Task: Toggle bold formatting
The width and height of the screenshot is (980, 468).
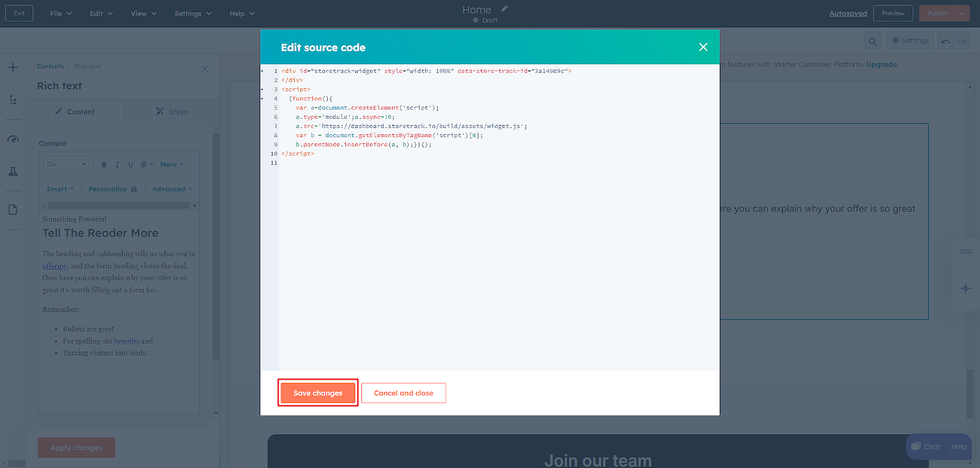Action: [x=104, y=165]
